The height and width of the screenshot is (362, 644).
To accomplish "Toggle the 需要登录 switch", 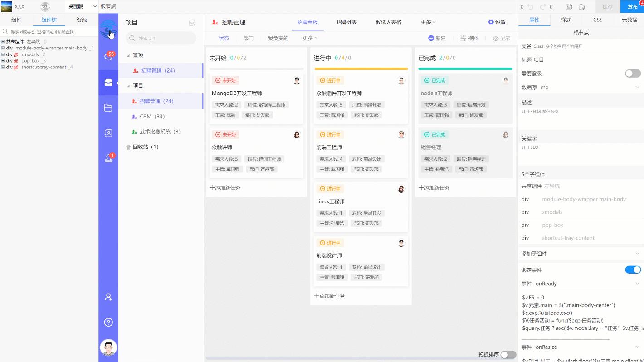I will tap(633, 73).
